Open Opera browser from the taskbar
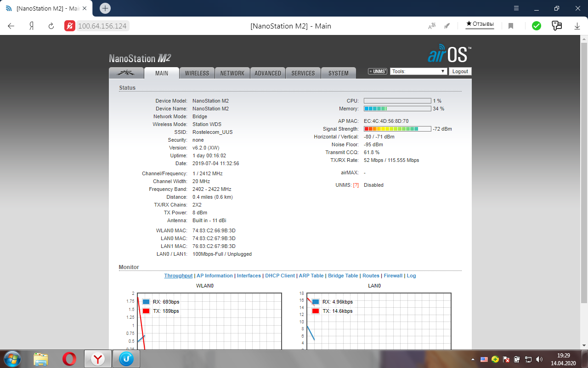This screenshot has height=368, width=588. [69, 359]
